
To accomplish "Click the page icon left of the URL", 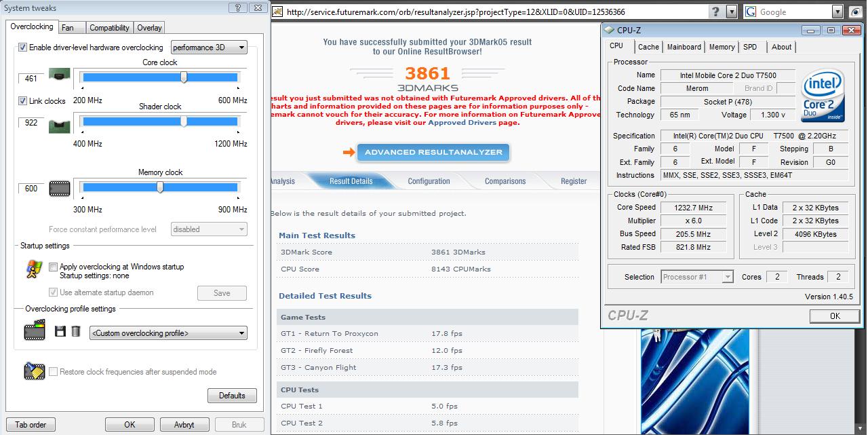I will pos(278,12).
